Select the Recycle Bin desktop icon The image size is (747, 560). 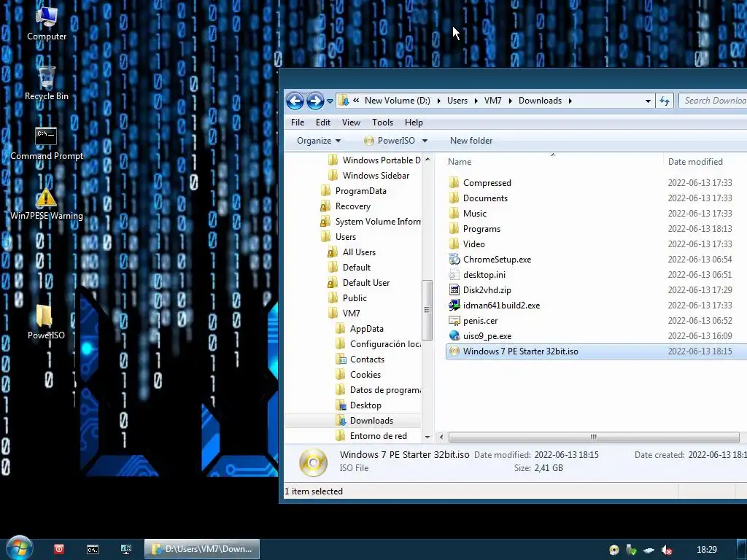point(46,83)
